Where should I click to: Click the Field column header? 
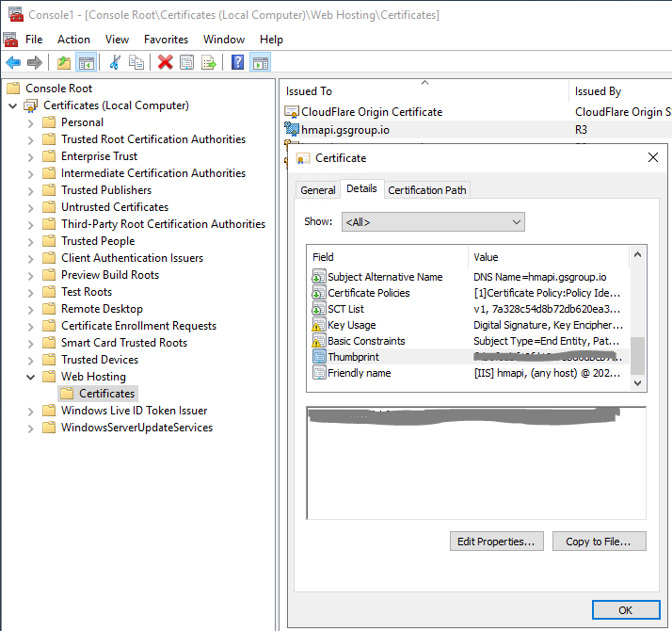(388, 257)
